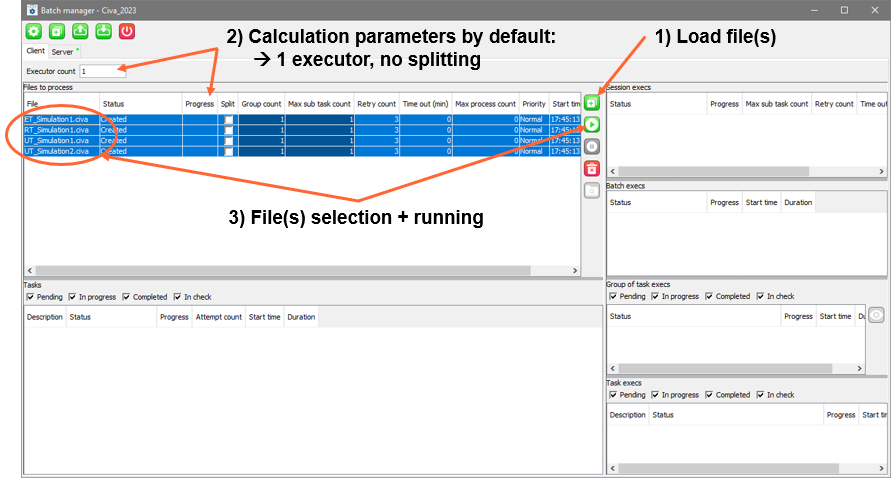Switch to the Server tab
Viewport: 891px width, 478px height.
click(x=63, y=51)
